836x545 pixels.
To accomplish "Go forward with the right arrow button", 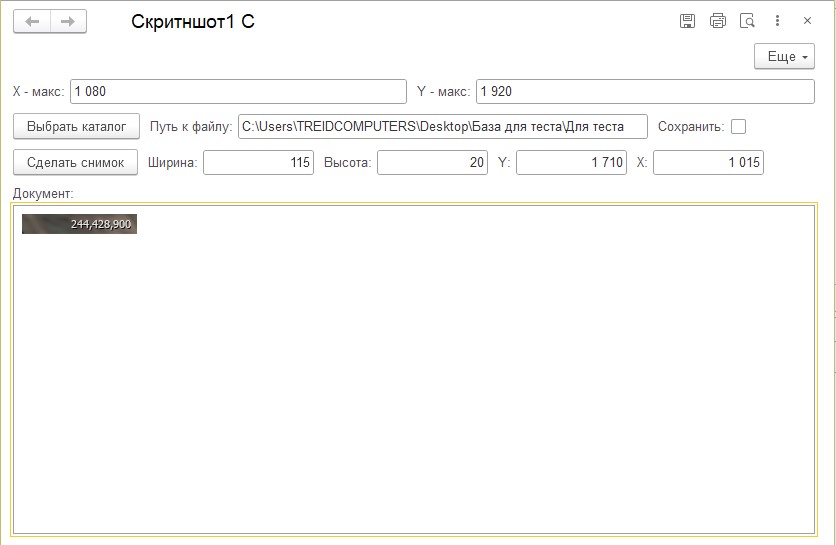I will click(x=68, y=22).
